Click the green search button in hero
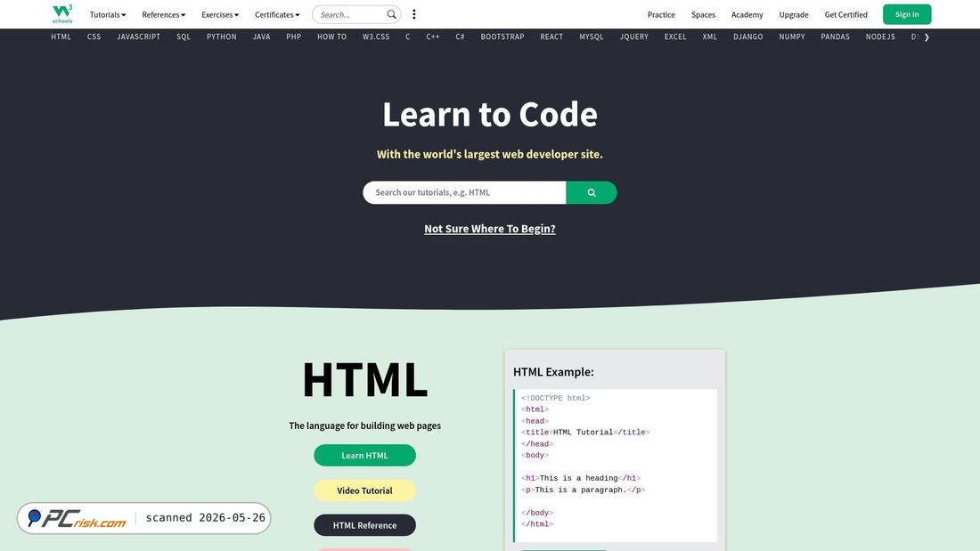Viewport: 980px width, 551px height. (592, 192)
